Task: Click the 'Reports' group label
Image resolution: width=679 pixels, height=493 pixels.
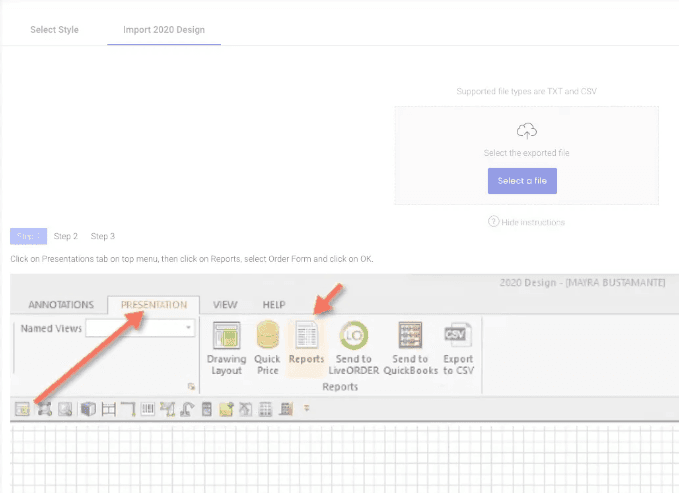Action: [340, 386]
